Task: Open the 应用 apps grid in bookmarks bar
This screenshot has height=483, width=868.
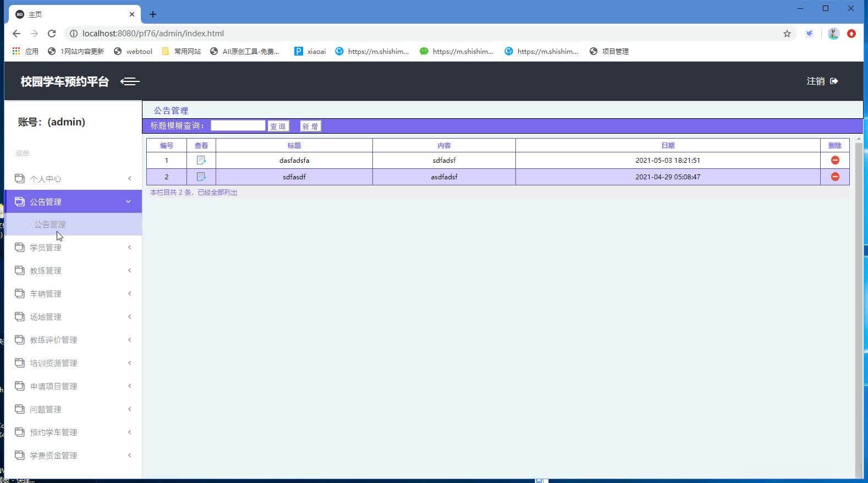Action: pos(25,51)
